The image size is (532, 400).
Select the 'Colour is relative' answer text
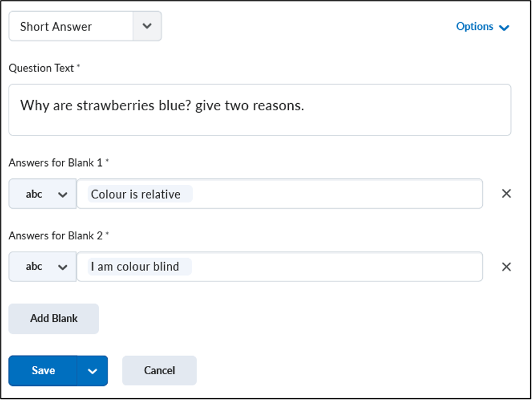point(136,194)
